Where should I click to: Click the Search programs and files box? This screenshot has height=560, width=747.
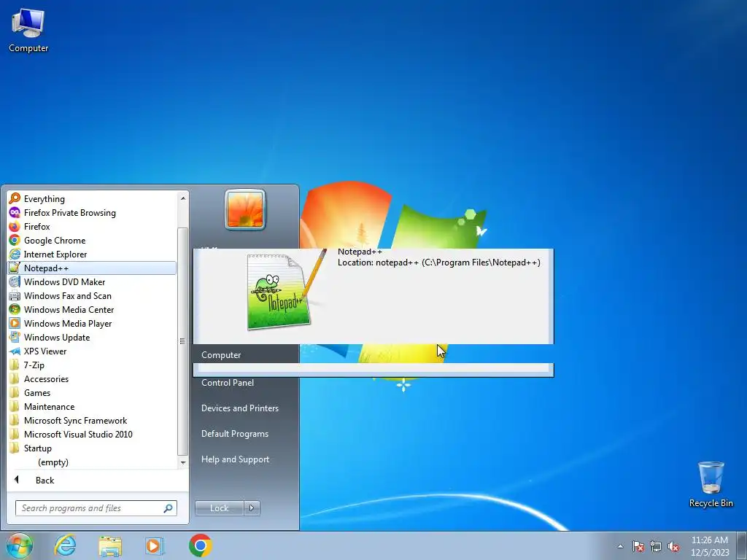pyautogui.click(x=96, y=508)
